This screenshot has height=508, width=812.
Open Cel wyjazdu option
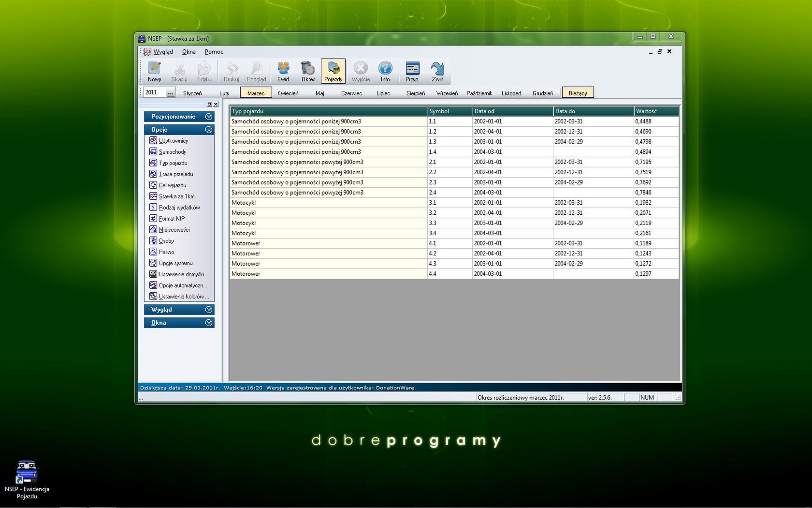(x=168, y=185)
